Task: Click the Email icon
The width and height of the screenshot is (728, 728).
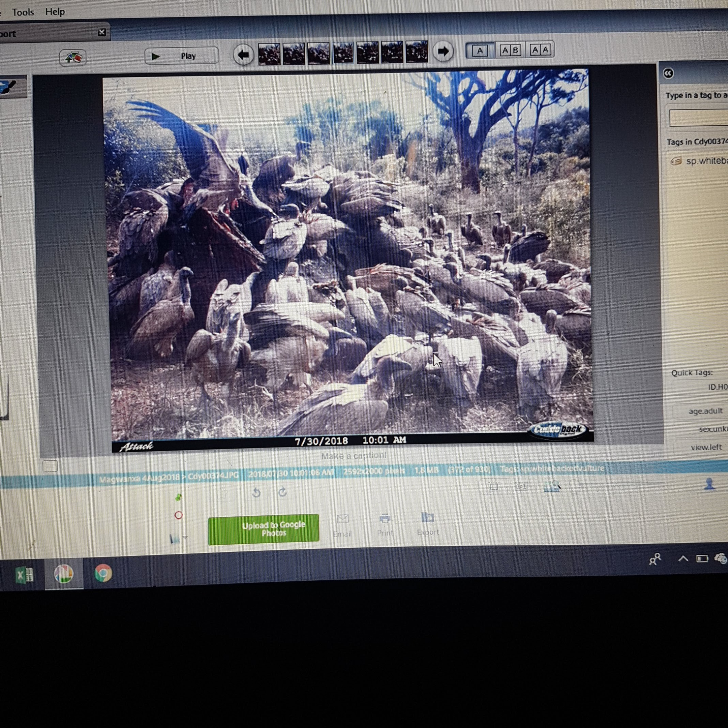Action: (x=342, y=519)
